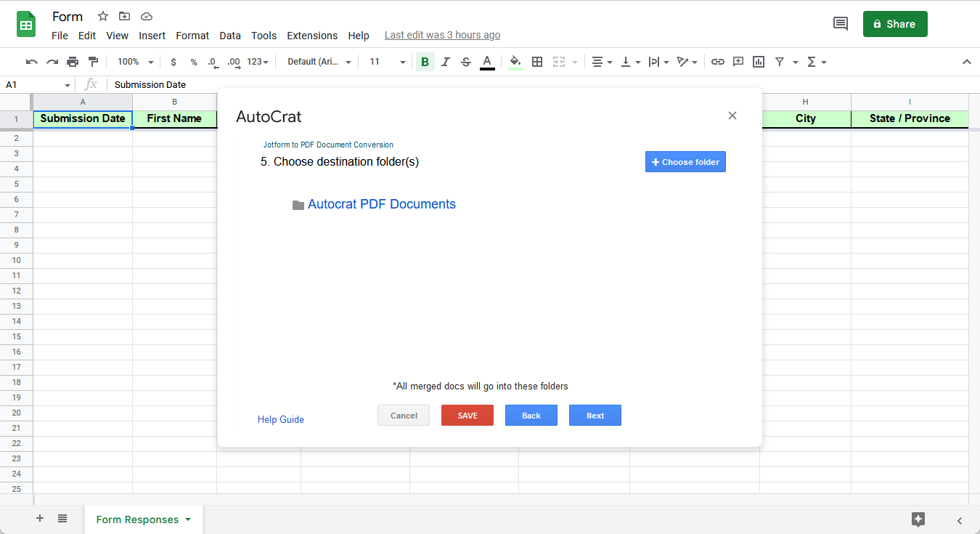Open the Extensions menu
980x534 pixels.
click(x=312, y=36)
